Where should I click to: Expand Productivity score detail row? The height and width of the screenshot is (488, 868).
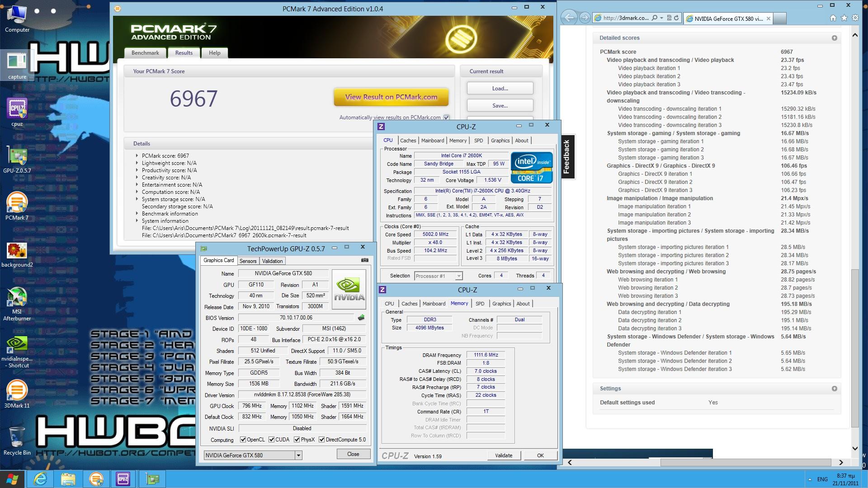(137, 170)
